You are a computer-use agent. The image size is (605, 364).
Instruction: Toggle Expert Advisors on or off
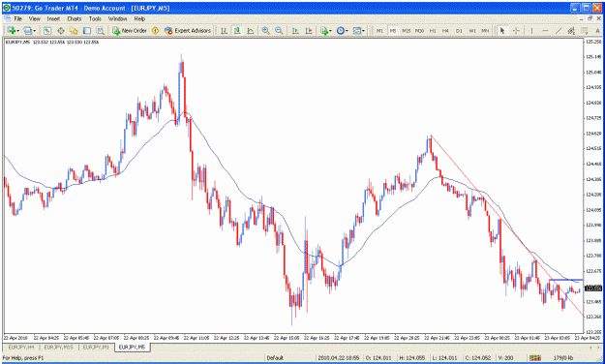tap(188, 30)
